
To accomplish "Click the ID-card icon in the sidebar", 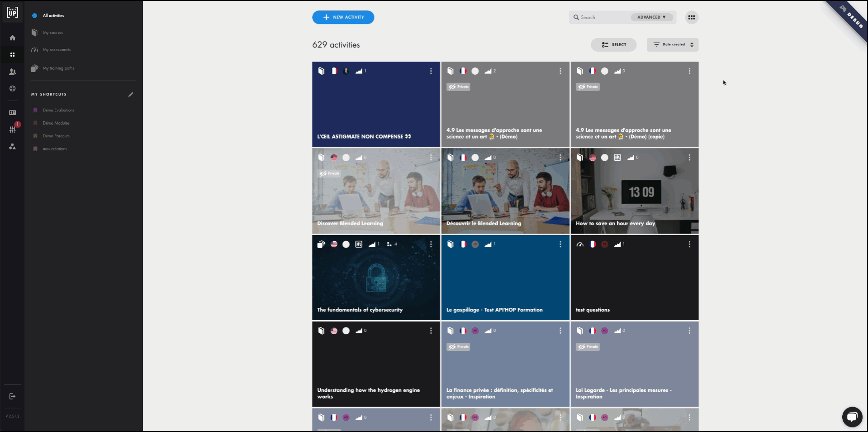I will (x=12, y=111).
